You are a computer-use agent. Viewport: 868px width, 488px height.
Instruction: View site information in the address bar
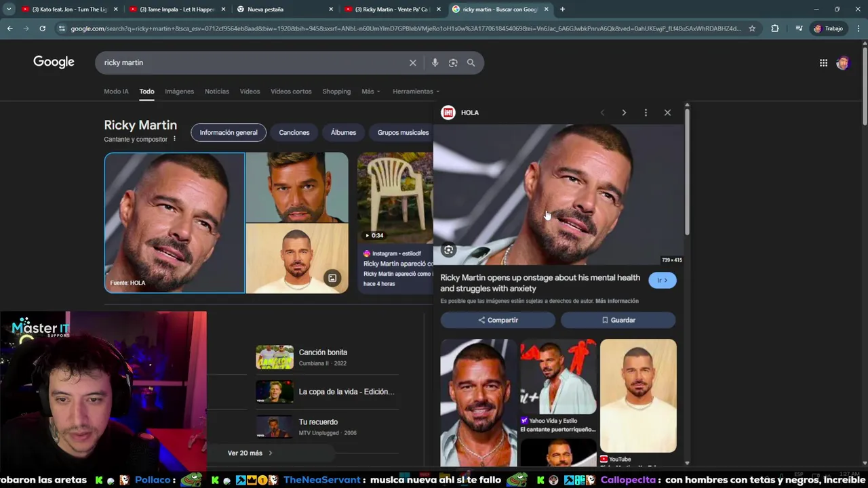pyautogui.click(x=62, y=28)
